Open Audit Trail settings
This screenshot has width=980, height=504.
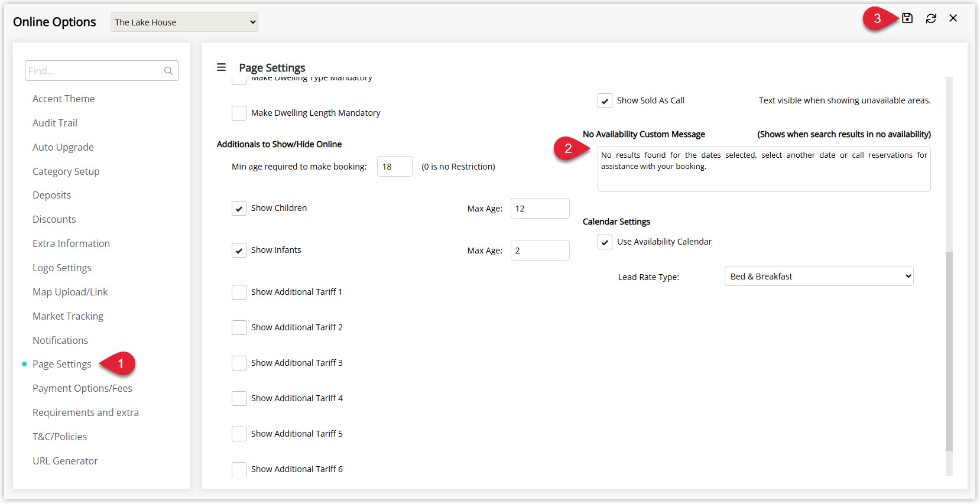tap(55, 123)
